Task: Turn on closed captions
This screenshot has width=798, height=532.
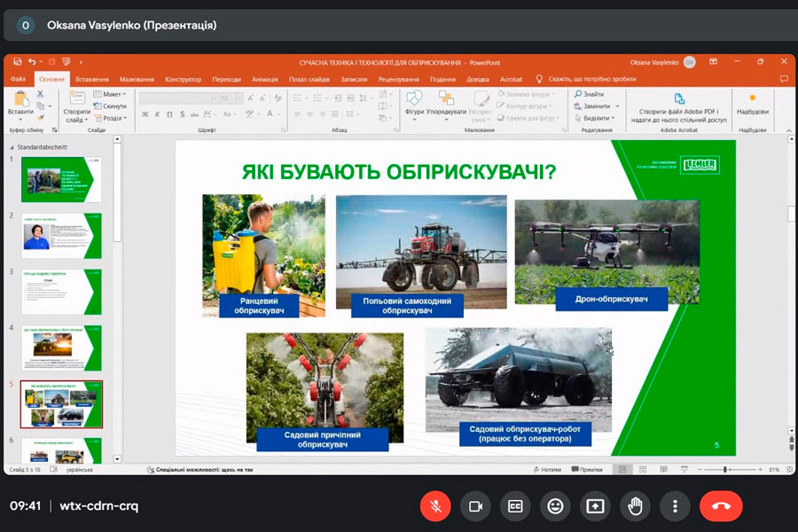Action: [x=515, y=506]
